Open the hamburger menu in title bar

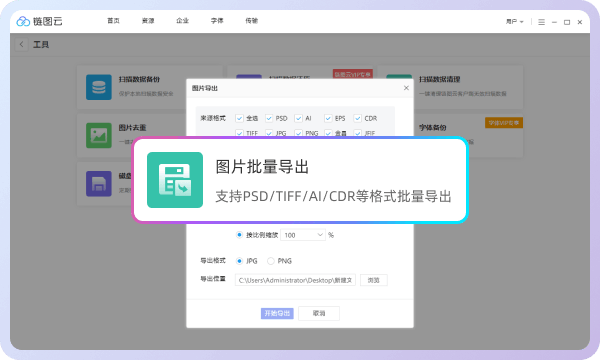pos(541,22)
